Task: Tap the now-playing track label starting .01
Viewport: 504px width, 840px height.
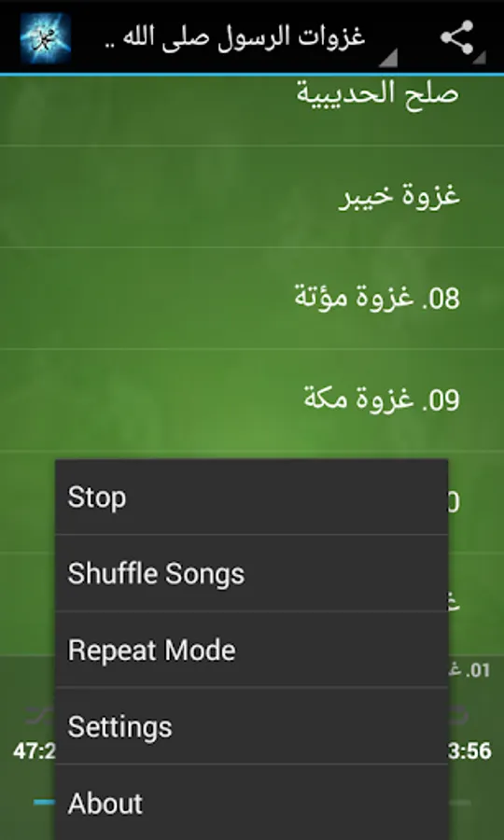Action: (x=469, y=669)
